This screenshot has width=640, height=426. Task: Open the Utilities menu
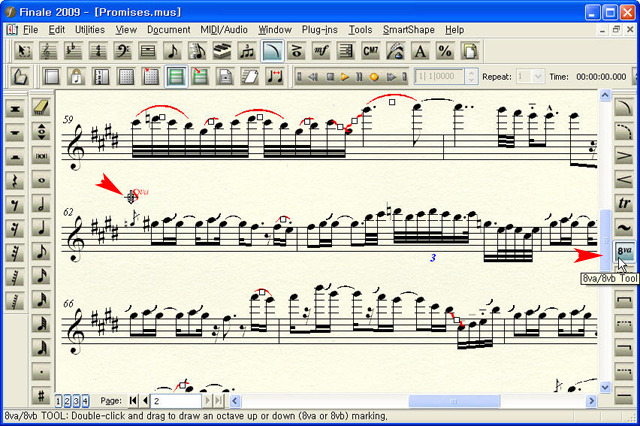90,30
